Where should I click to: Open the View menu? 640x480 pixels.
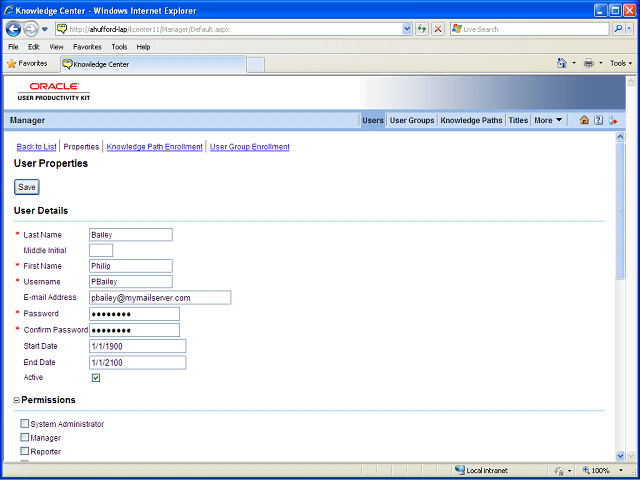click(x=56, y=47)
